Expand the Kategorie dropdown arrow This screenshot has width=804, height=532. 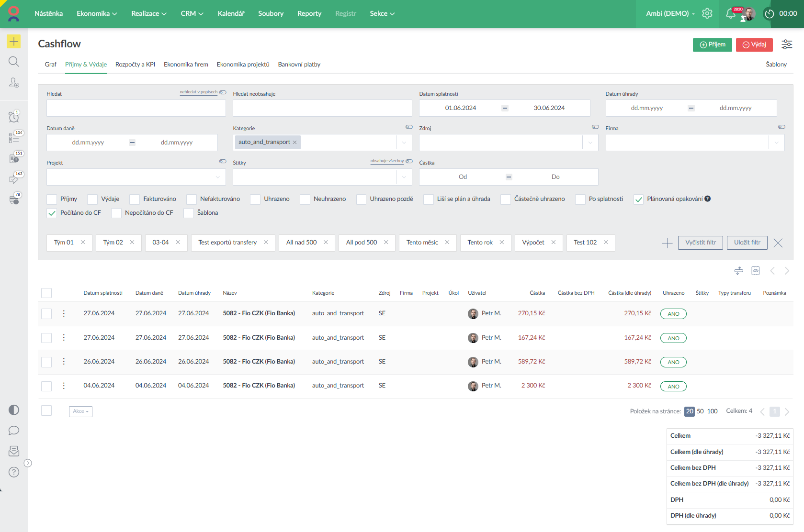coord(404,143)
